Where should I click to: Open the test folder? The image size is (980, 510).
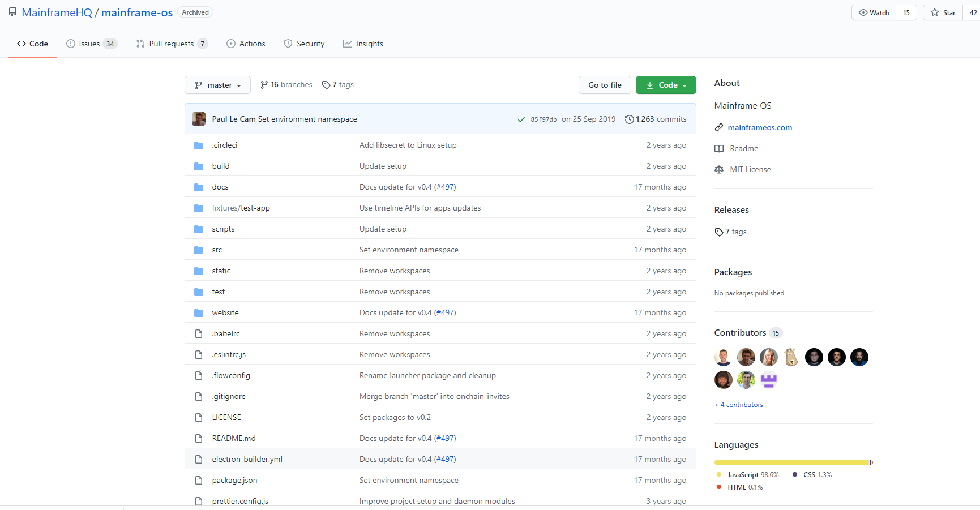(x=219, y=292)
